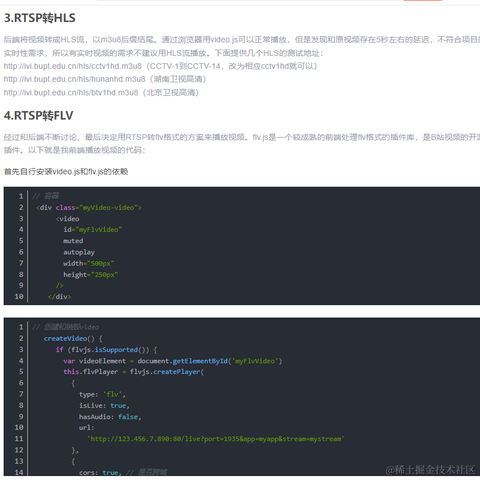
Task: Click code line div class="myVideo-video"
Action: [x=89, y=207]
